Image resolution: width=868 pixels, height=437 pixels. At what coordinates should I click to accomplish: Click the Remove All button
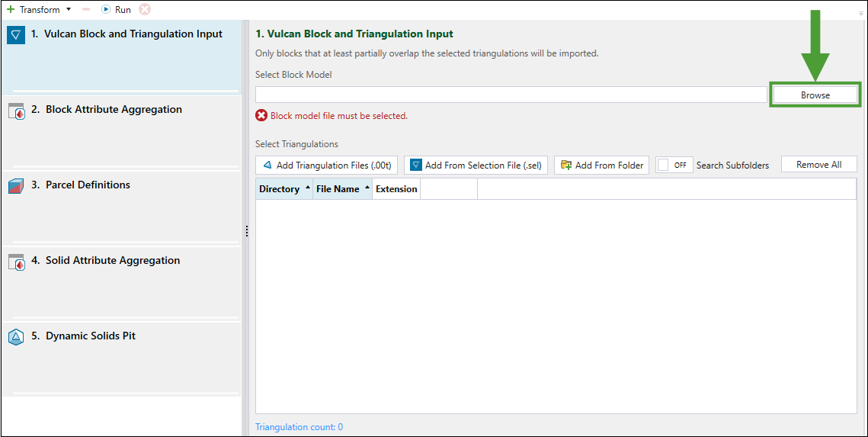(818, 165)
